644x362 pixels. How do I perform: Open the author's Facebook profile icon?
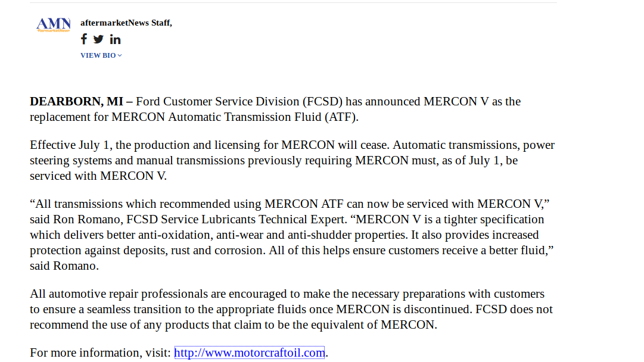84,39
